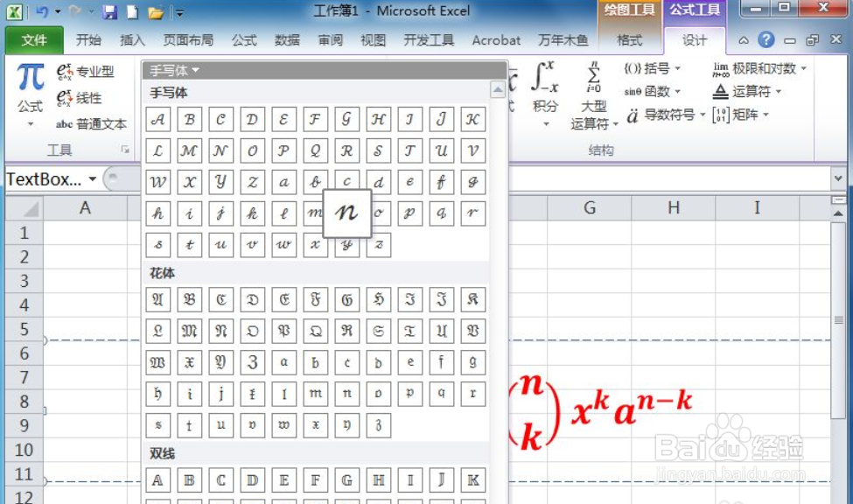The width and height of the screenshot is (853, 504).
Task: Open the Acrobat tab
Action: tap(496, 40)
